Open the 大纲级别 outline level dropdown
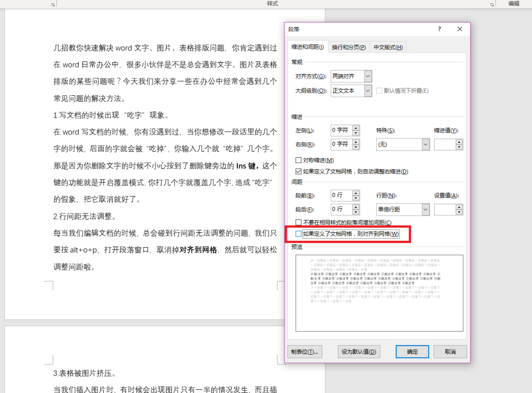Viewport: 532px width, 393px height. (368, 91)
